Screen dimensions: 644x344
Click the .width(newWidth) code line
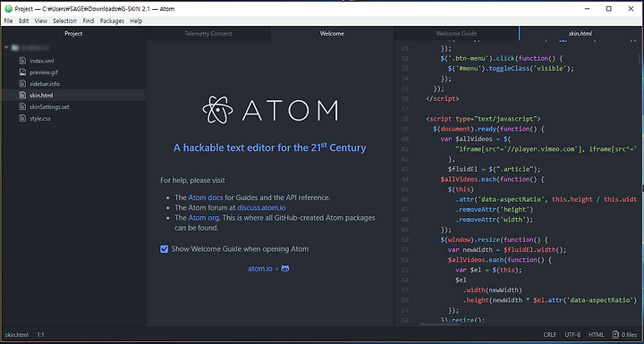pyautogui.click(x=492, y=289)
